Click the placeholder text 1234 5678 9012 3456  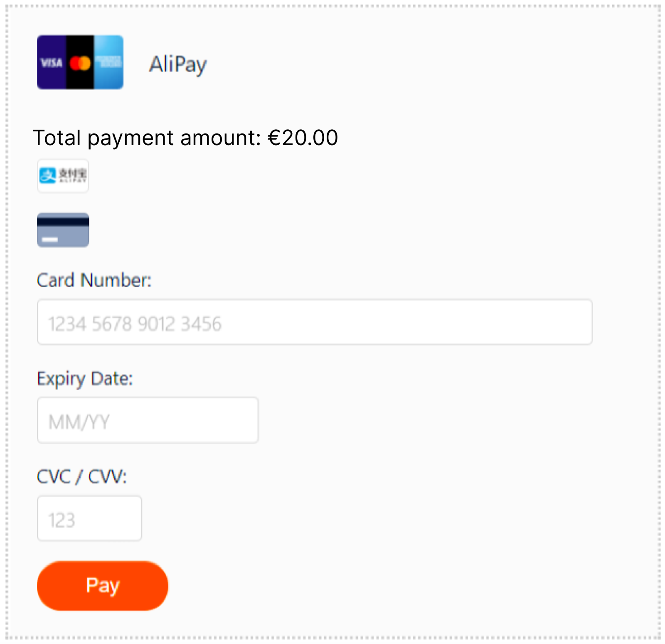134,323
